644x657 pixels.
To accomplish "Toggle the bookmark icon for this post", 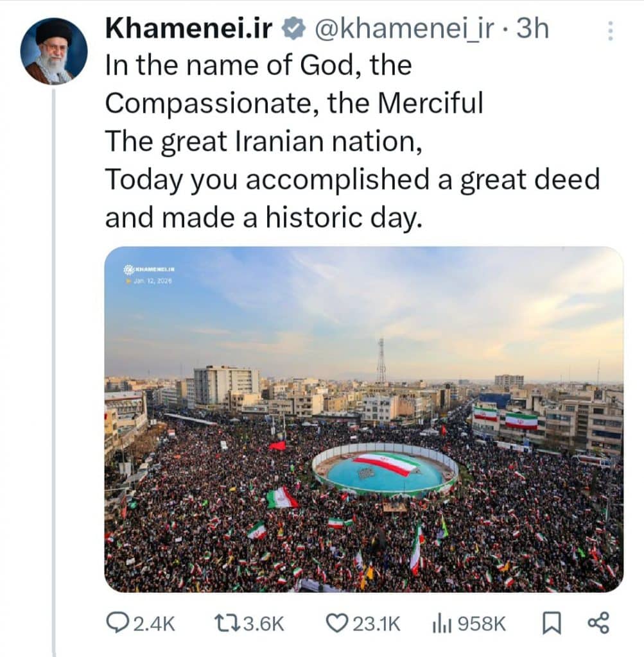I will click(x=551, y=623).
